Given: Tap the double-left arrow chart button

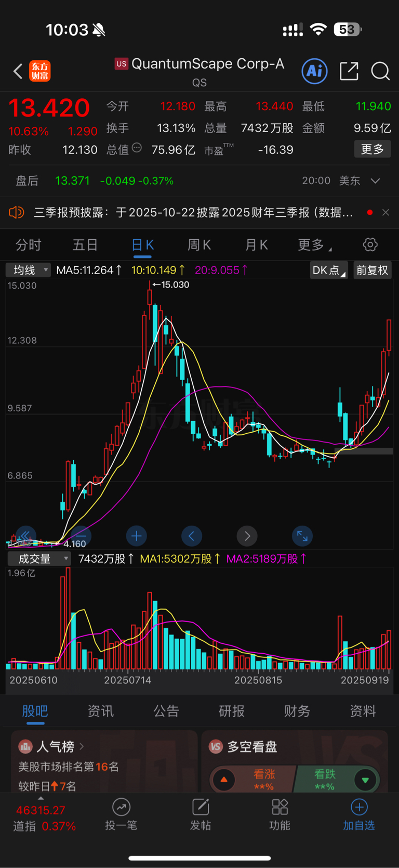Looking at the screenshot, I should (25, 536).
